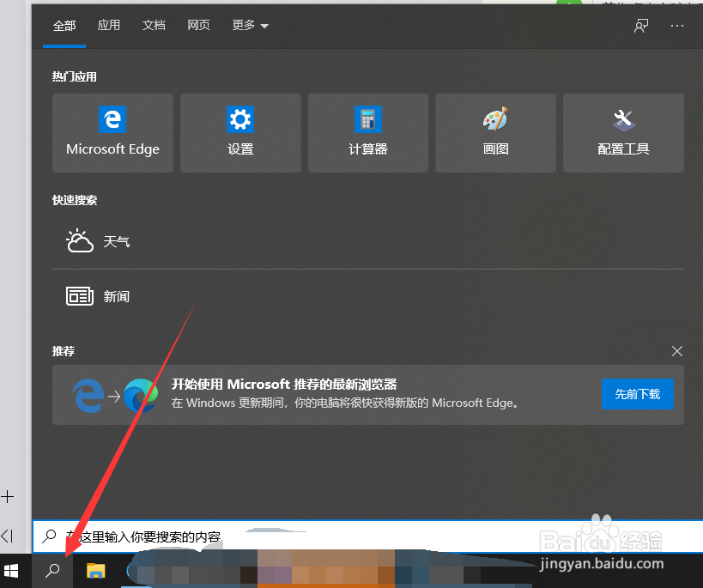This screenshot has width=703, height=588.
Task: Expand the 更多 dropdown
Action: point(250,25)
